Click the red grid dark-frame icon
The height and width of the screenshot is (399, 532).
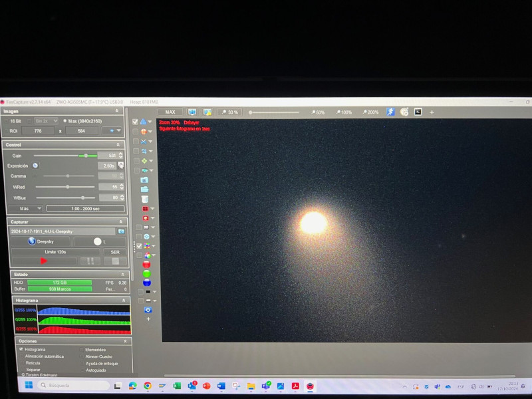click(145, 209)
